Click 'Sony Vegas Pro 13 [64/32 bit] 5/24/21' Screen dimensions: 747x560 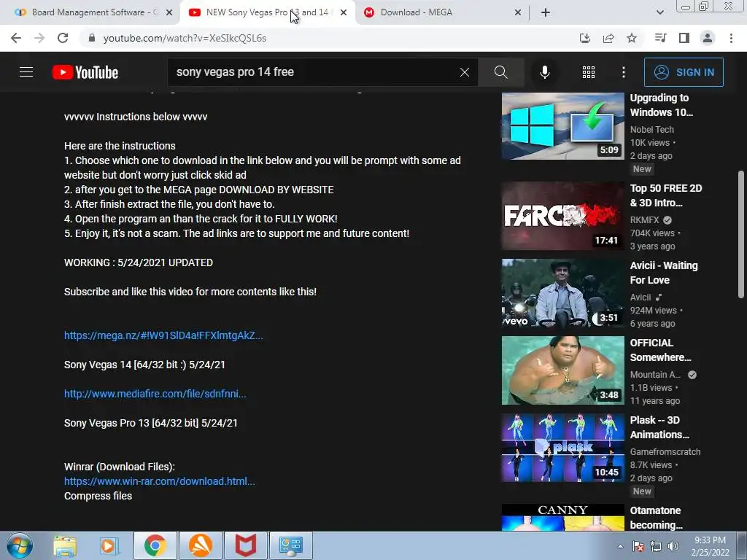pyautogui.click(x=151, y=423)
